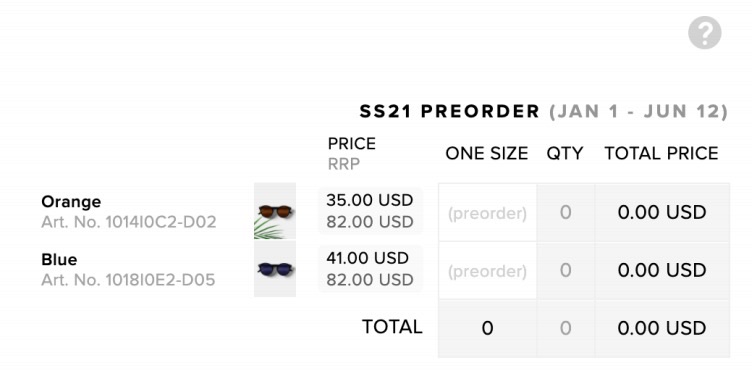
Task: Open the Orange sunglasses thumbnail
Action: [x=275, y=211]
